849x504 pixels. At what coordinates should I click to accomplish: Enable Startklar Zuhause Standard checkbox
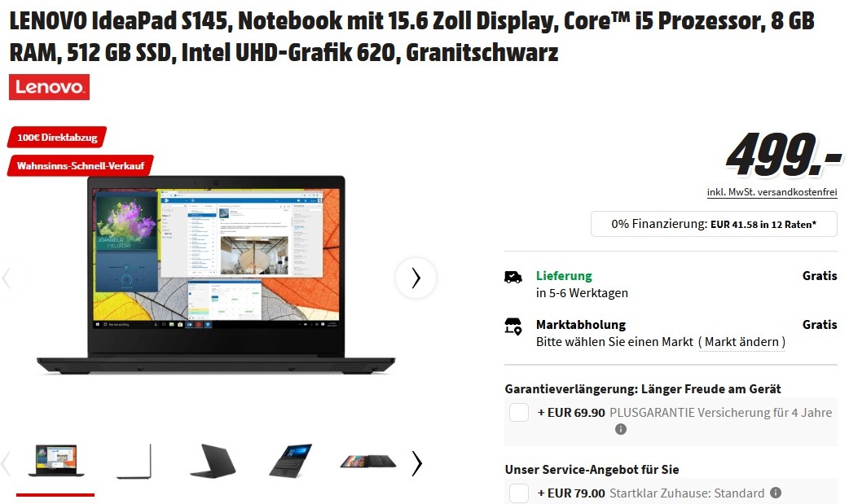click(x=519, y=493)
